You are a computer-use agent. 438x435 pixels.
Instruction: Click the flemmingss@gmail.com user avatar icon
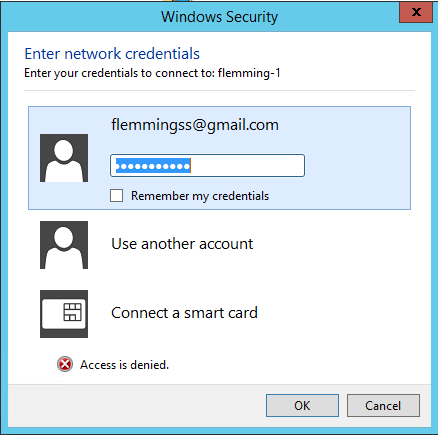(64, 158)
